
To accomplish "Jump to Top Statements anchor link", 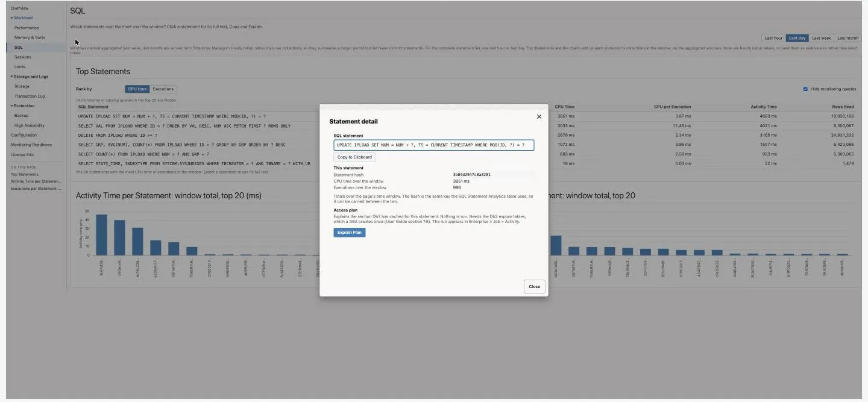I will (24, 174).
